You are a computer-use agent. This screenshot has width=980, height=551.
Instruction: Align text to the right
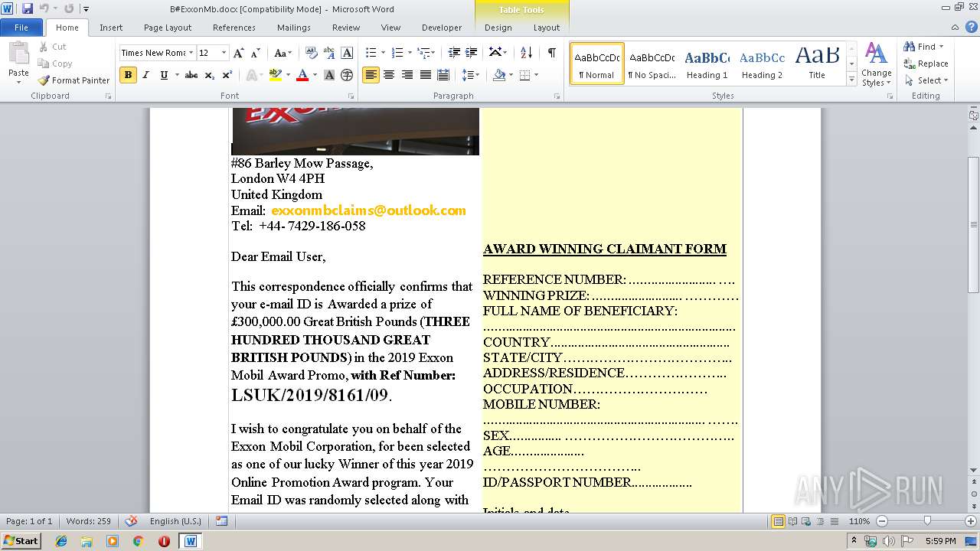pos(407,75)
